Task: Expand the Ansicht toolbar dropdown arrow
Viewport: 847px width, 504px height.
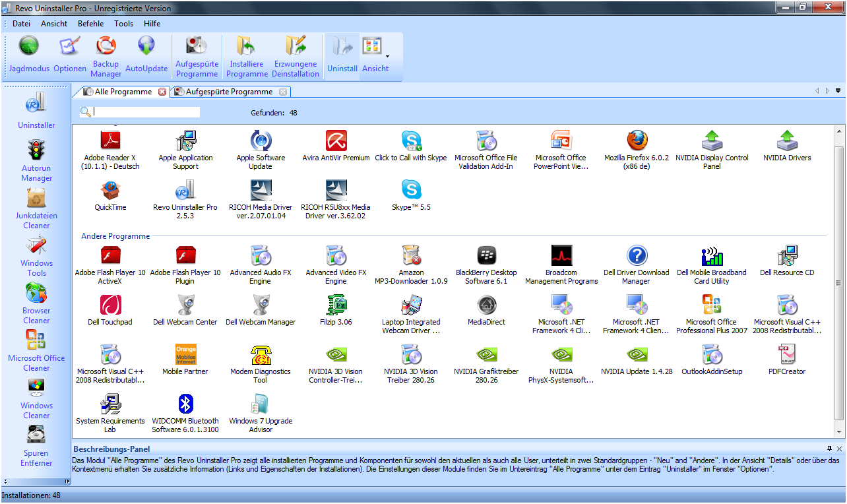Action: tap(387, 57)
